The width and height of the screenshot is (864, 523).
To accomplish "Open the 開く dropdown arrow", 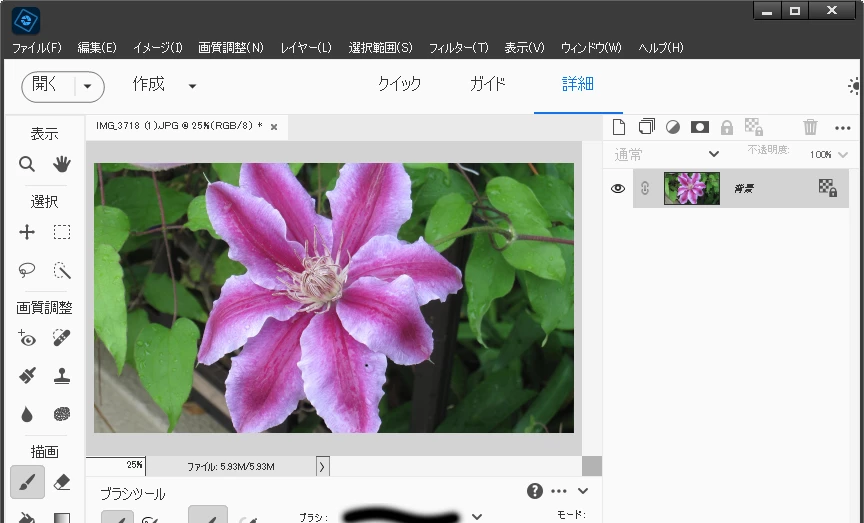I will point(87,86).
